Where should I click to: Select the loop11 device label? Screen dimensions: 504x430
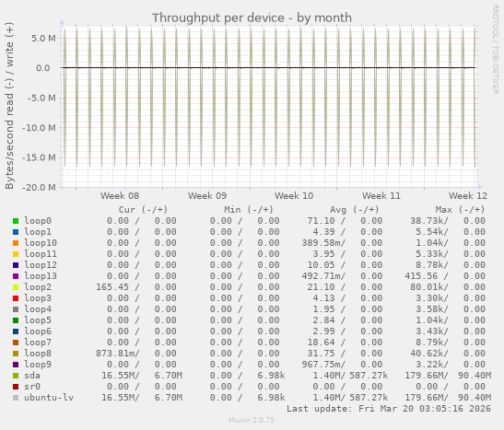point(41,254)
